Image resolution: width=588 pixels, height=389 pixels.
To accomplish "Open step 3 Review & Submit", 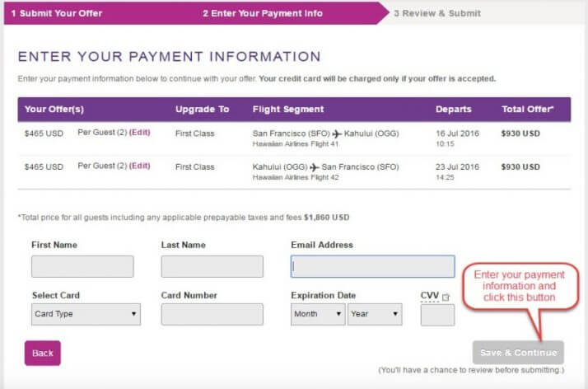I will 437,13.
